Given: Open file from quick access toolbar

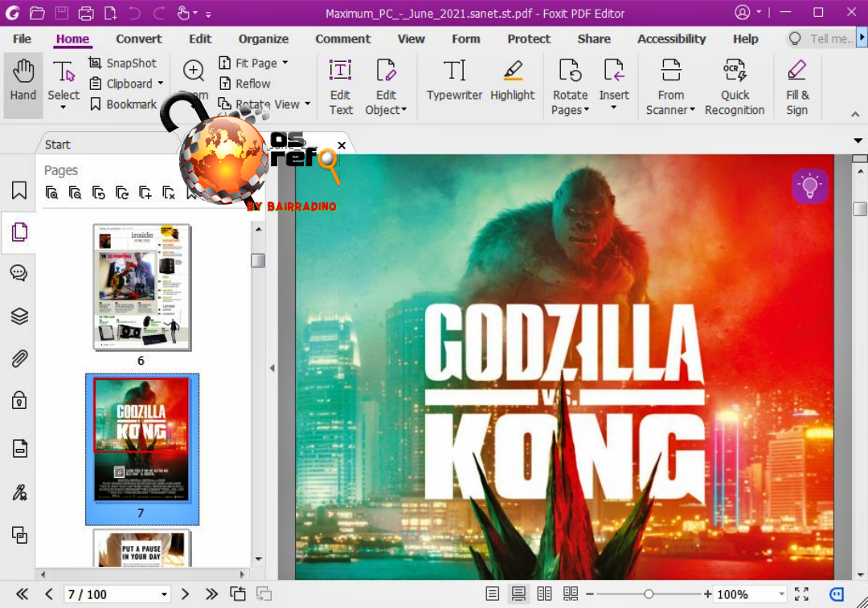Looking at the screenshot, I should click(37, 13).
